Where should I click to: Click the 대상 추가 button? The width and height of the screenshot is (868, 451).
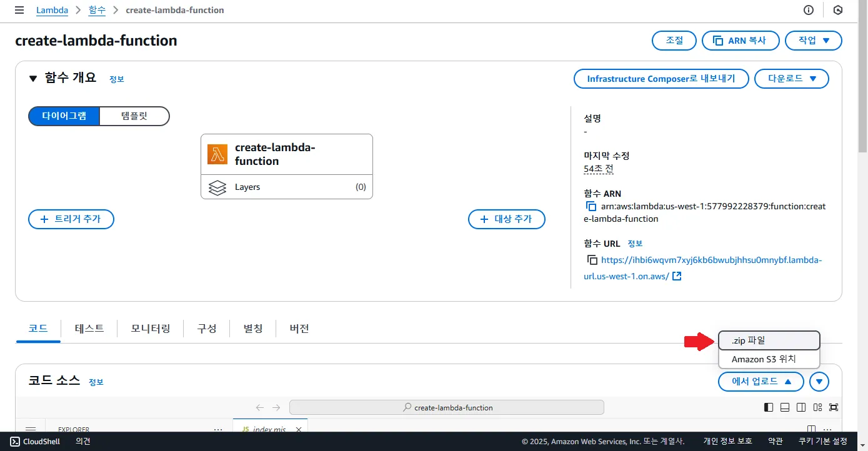507,219
